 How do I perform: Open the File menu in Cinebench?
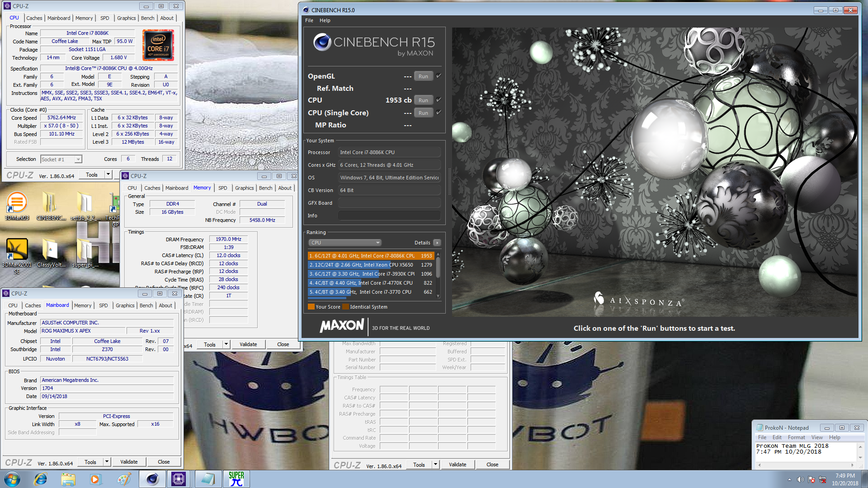click(309, 20)
